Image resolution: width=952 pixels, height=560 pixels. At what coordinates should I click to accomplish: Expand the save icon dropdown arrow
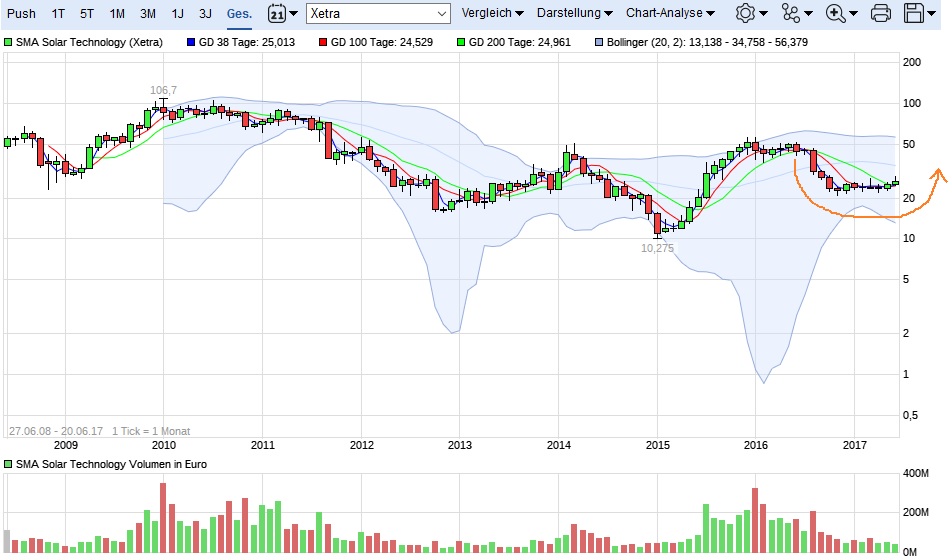pos(931,13)
